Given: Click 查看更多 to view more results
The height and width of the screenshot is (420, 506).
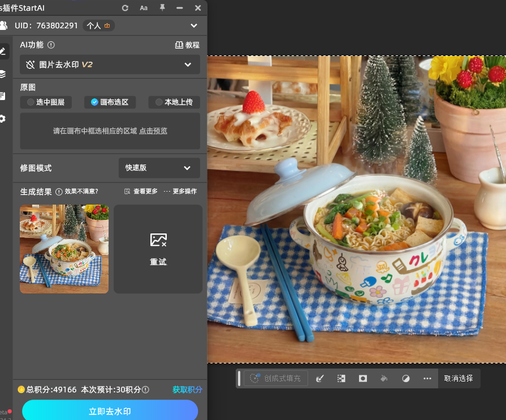Looking at the screenshot, I should pyautogui.click(x=141, y=191).
